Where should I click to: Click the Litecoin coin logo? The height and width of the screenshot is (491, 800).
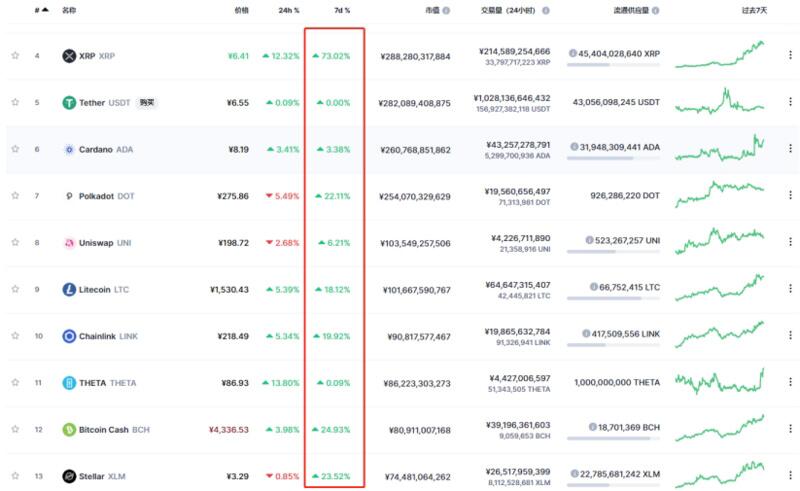tap(69, 289)
